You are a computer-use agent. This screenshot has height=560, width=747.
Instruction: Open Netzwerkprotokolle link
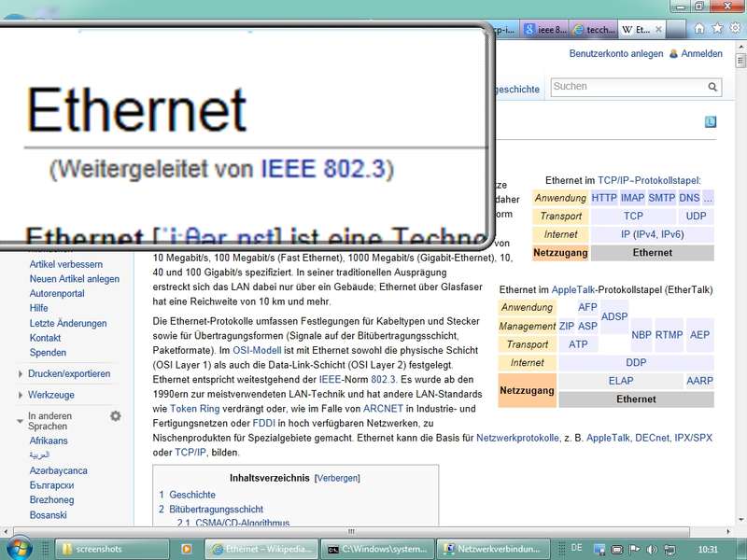coord(518,438)
